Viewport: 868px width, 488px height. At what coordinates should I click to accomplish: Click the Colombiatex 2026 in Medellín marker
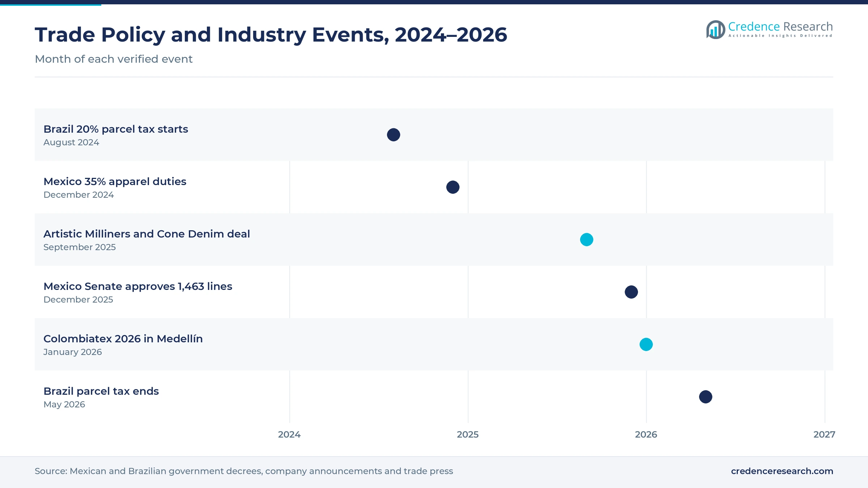(x=646, y=344)
